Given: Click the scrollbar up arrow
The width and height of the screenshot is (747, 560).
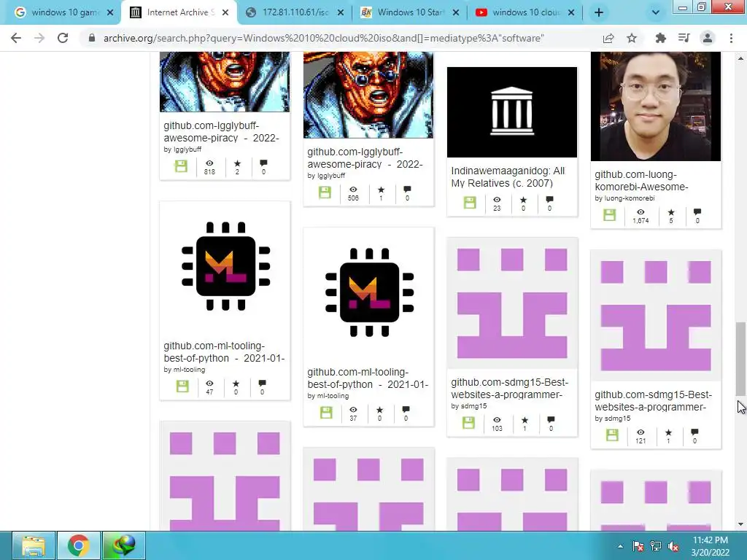Looking at the screenshot, I should pyautogui.click(x=740, y=58).
